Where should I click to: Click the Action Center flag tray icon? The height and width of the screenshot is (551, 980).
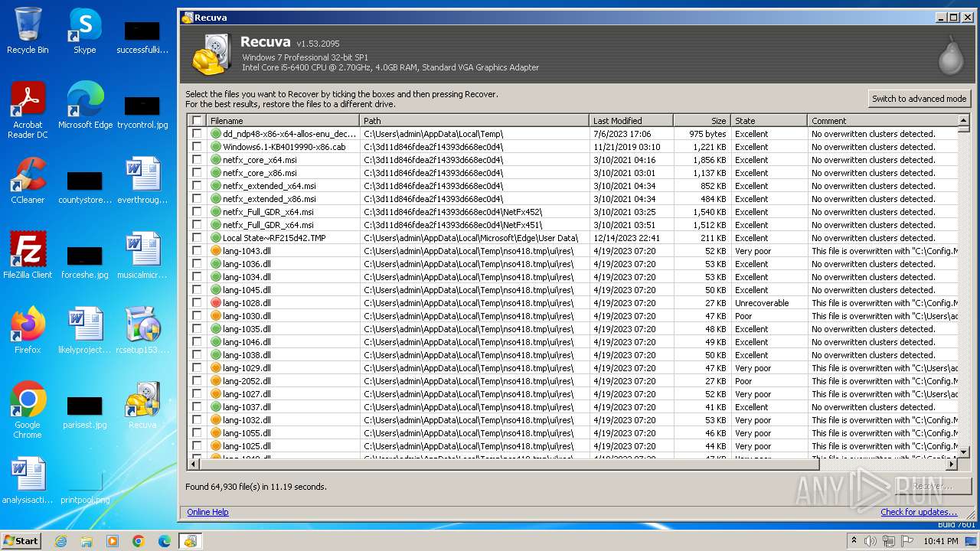(908, 541)
